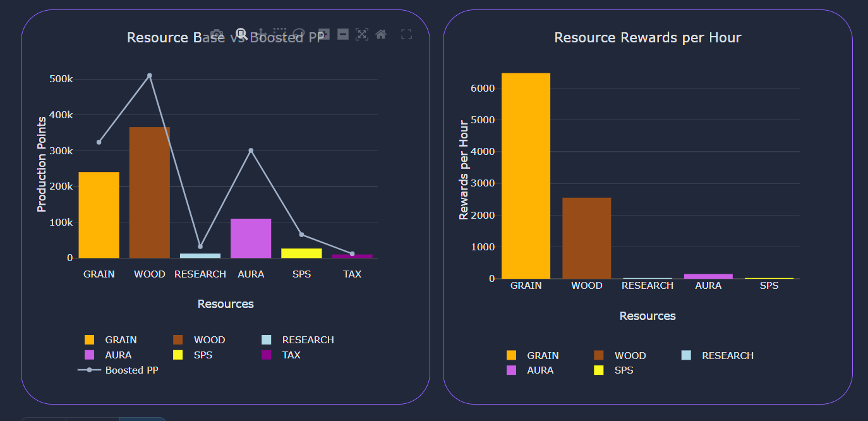
Task: Activate the Pan tool in chart modebar
Action: point(262,34)
